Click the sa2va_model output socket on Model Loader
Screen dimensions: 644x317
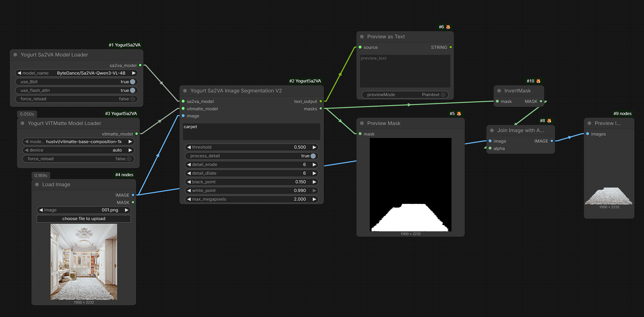point(140,65)
